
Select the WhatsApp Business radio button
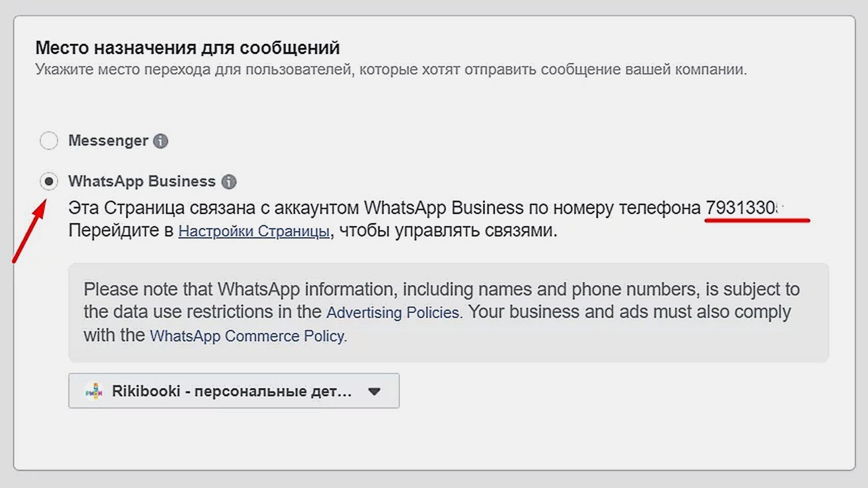49,181
